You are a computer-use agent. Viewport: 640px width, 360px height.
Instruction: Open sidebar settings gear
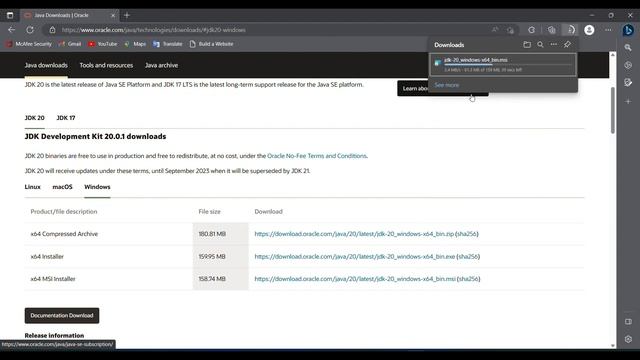click(x=628, y=339)
